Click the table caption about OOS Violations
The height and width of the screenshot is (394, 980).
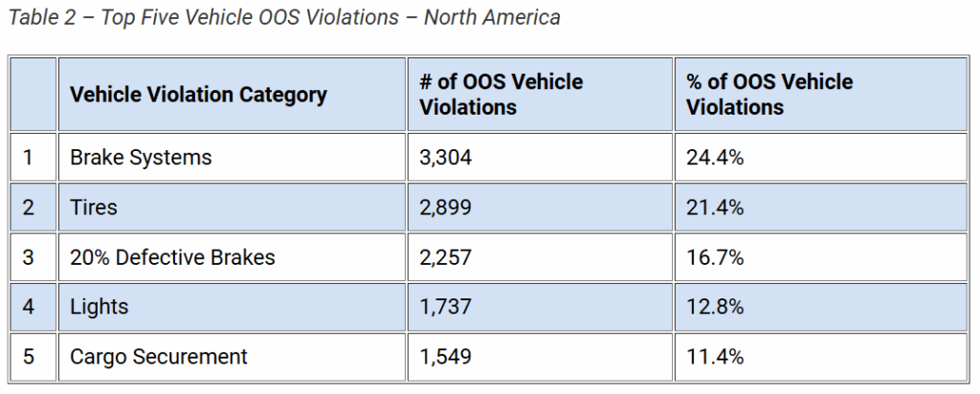pyautogui.click(x=282, y=18)
